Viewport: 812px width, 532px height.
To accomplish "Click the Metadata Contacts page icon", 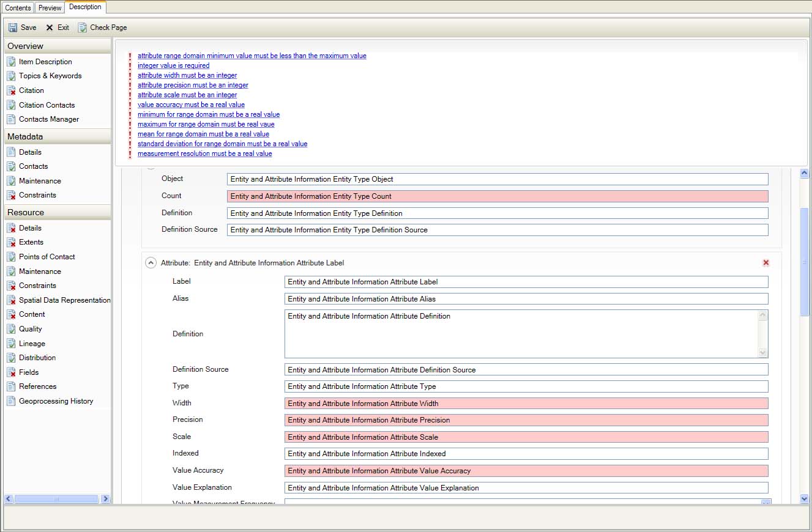I will [x=11, y=166].
